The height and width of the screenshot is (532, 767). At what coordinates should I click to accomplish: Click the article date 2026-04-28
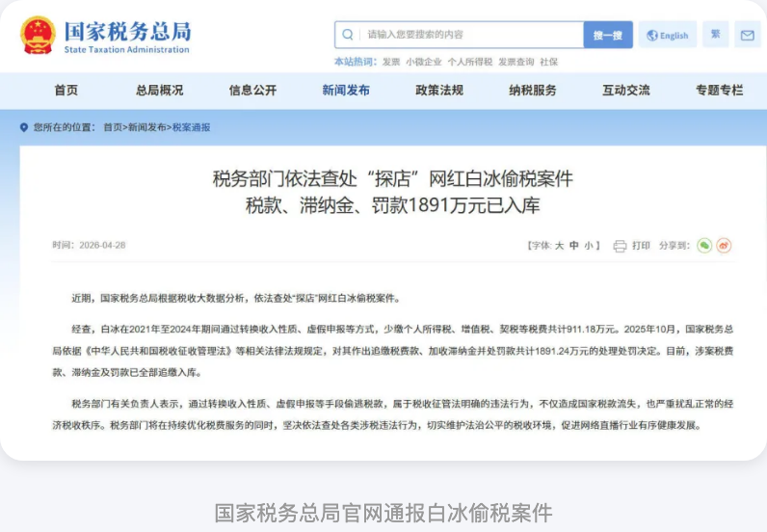click(102, 245)
